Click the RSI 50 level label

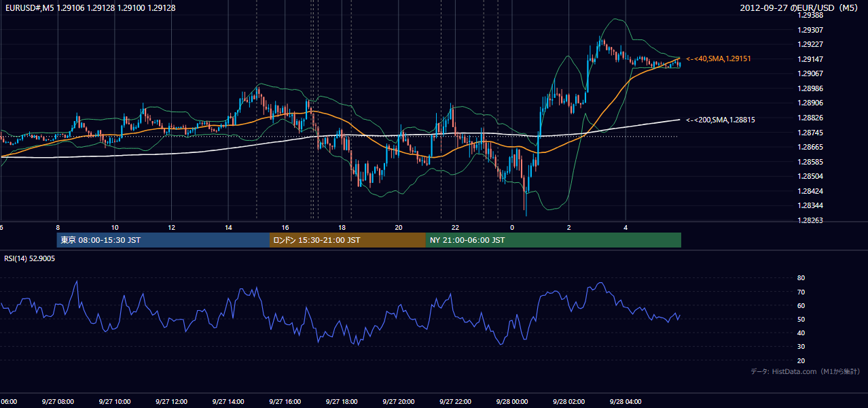click(801, 319)
